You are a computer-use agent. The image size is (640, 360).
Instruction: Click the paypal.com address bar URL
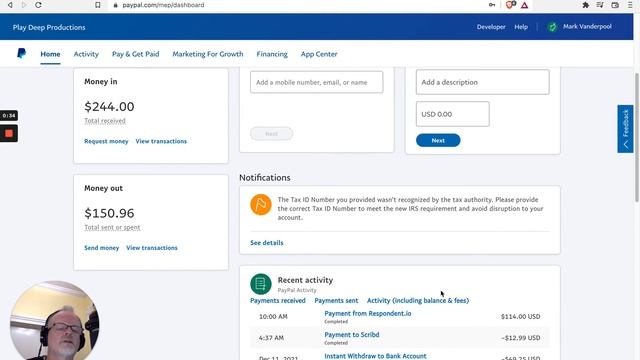click(163, 5)
